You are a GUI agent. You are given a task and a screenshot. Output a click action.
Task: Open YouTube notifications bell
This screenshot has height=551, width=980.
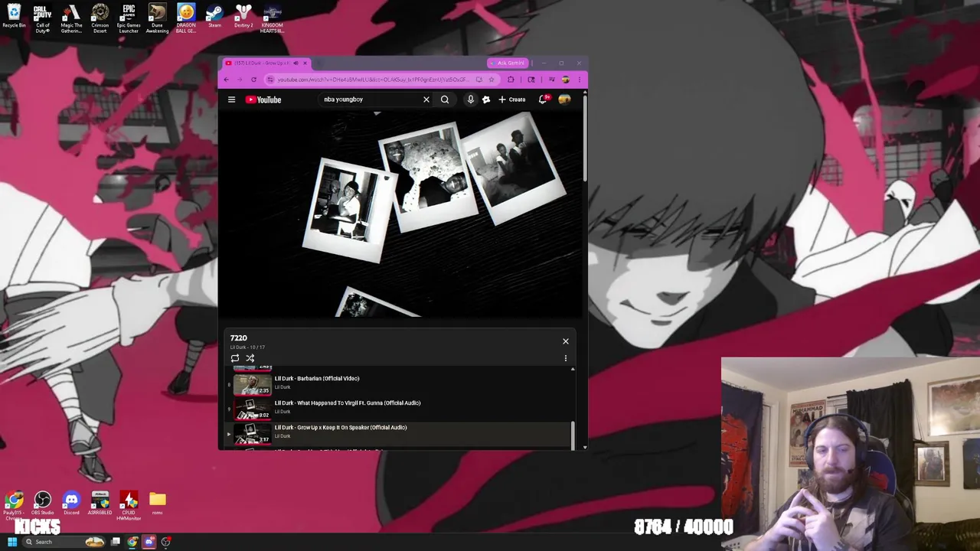point(543,99)
